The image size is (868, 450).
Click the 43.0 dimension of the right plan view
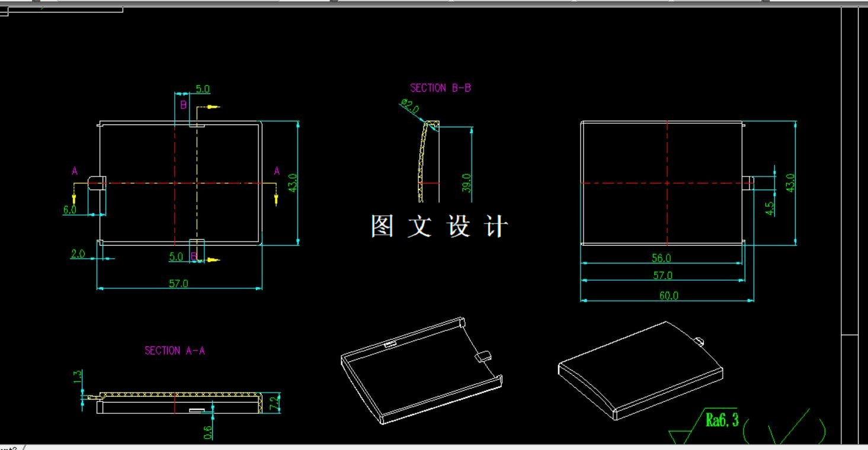click(x=789, y=182)
